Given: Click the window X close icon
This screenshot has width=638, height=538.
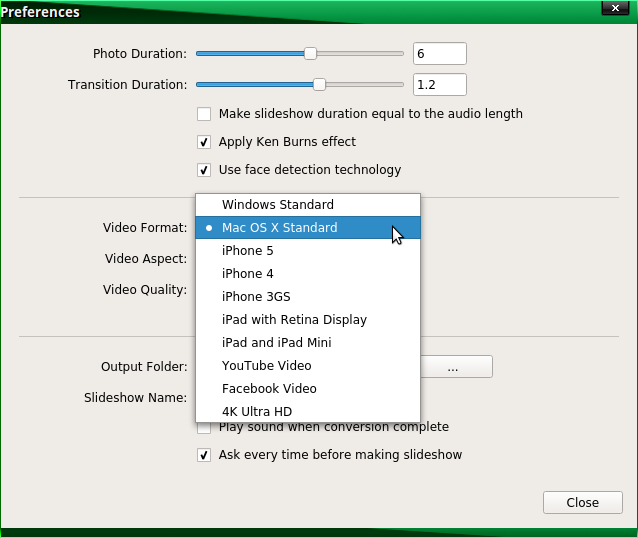Looking at the screenshot, I should click(x=616, y=8).
